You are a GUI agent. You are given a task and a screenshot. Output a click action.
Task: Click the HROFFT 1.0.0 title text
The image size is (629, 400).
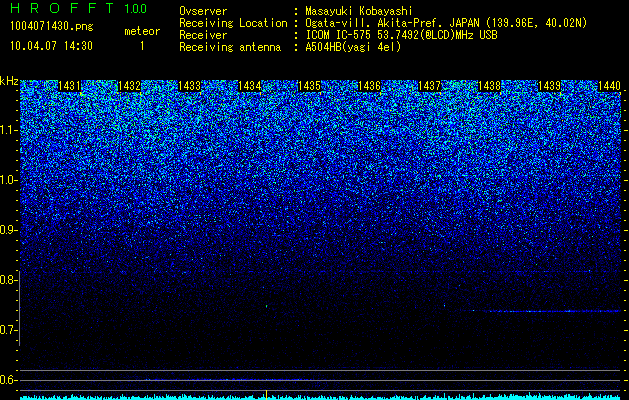[x=79, y=8]
